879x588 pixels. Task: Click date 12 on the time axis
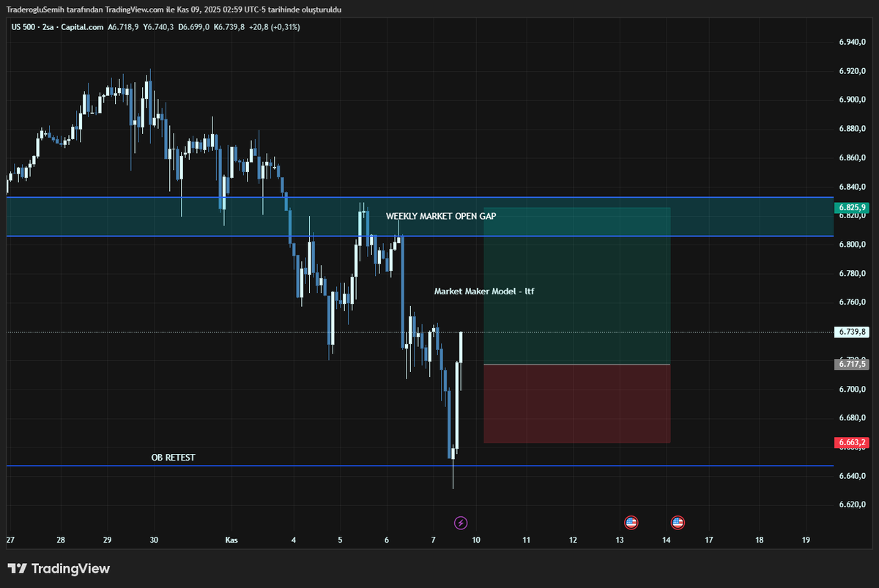click(573, 540)
